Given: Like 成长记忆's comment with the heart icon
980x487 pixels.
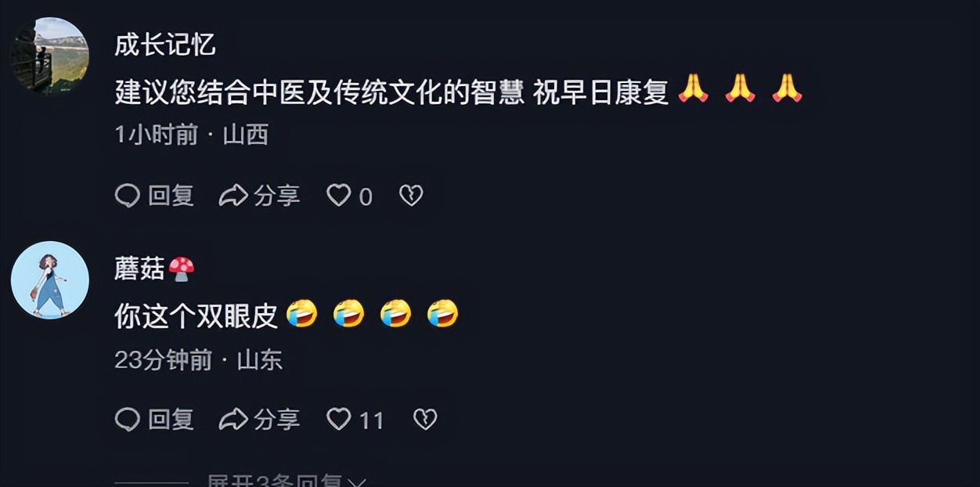Looking at the screenshot, I should tap(338, 195).
